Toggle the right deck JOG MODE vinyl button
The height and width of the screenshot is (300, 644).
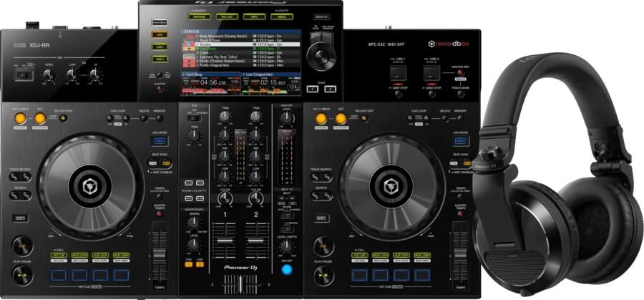tap(461, 141)
